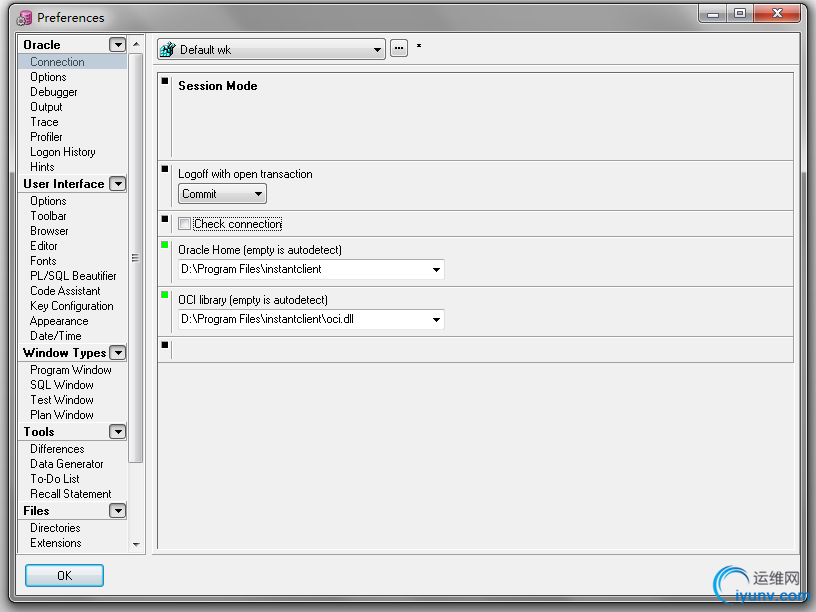Select Options under Oracle
The image size is (816, 612).
[48, 77]
